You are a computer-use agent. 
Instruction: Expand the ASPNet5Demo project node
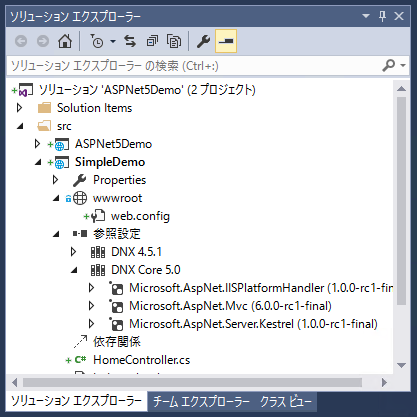[x=37, y=144]
